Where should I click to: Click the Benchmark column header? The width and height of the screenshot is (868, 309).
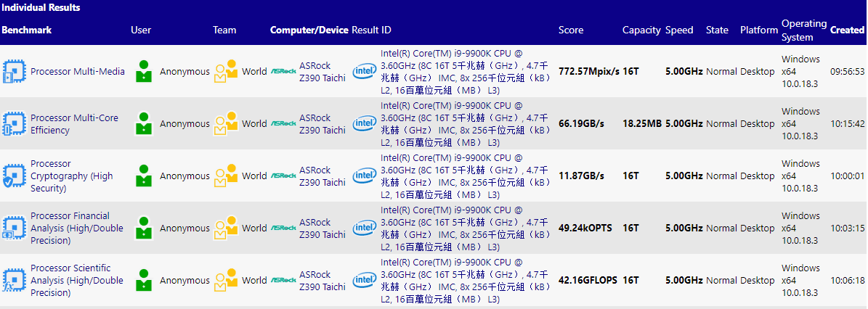pyautogui.click(x=27, y=30)
